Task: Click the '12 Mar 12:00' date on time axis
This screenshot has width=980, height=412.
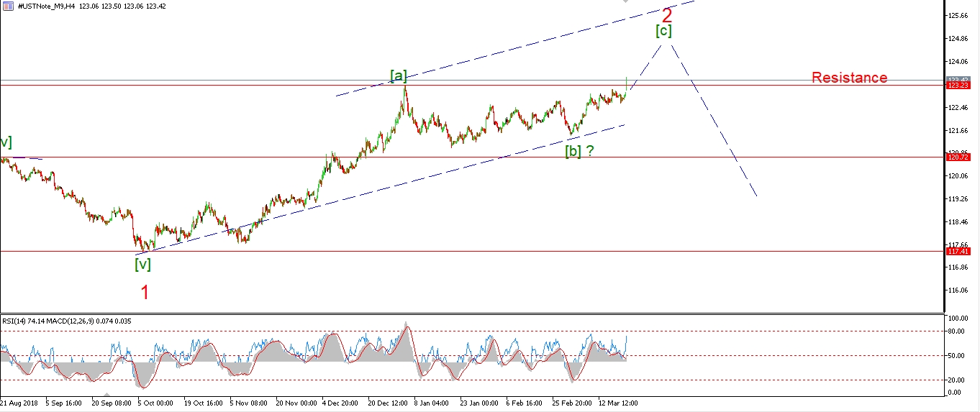Action: (618, 403)
